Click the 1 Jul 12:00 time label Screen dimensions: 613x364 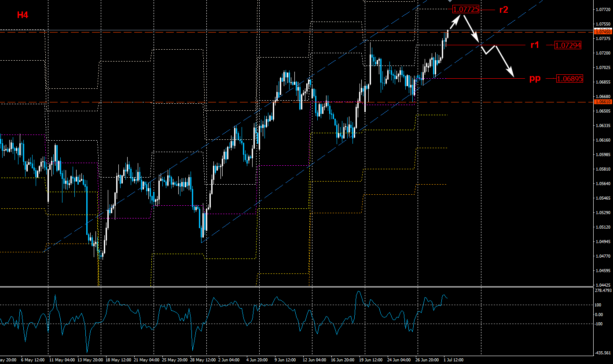pyautogui.click(x=453, y=360)
